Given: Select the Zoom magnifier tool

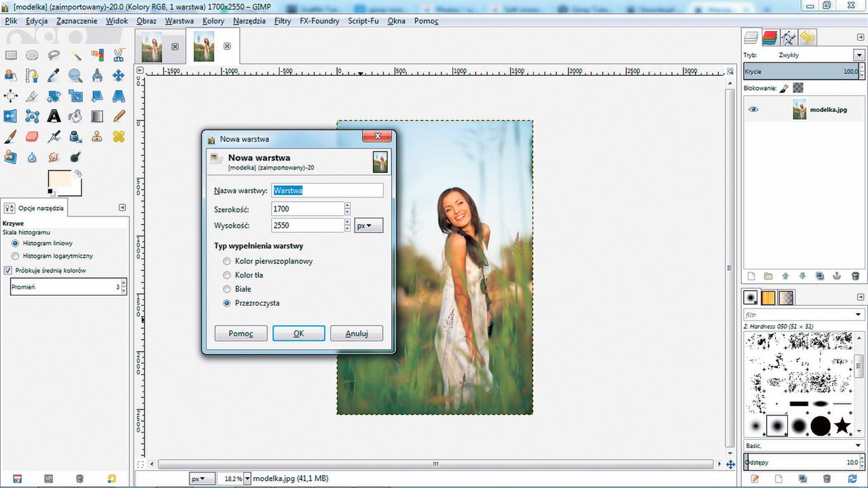Looking at the screenshot, I should [x=75, y=76].
